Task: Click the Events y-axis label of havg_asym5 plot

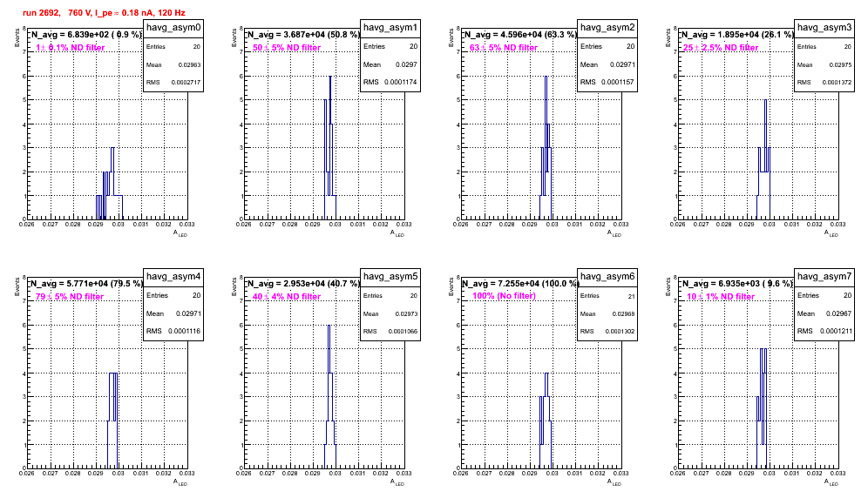Action: pyautogui.click(x=234, y=286)
